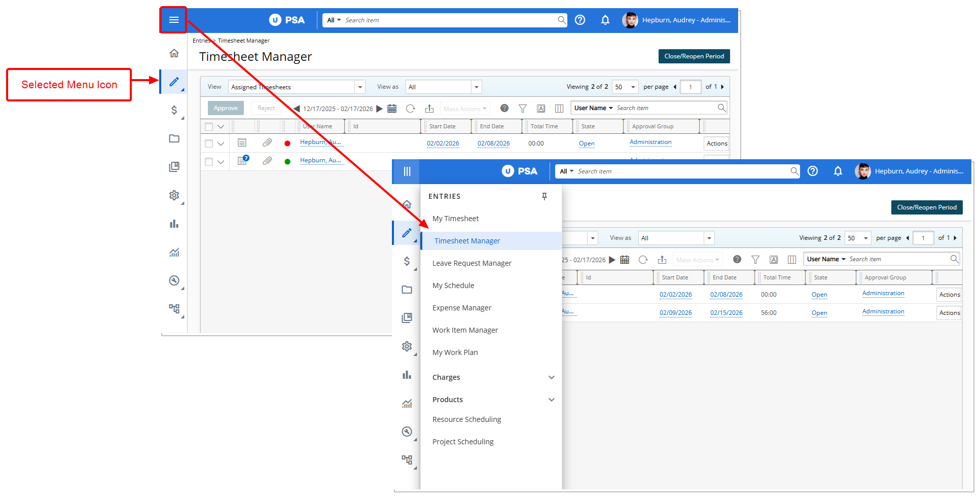Screen dimensions: 980x498
Task: Select the home icon in the sidebar
Action: pos(174,53)
